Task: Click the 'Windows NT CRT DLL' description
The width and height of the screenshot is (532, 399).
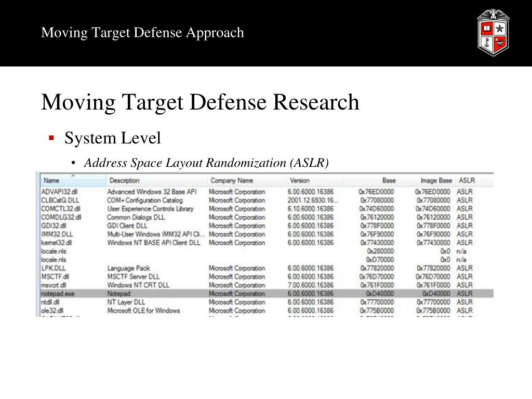Action: click(138, 285)
